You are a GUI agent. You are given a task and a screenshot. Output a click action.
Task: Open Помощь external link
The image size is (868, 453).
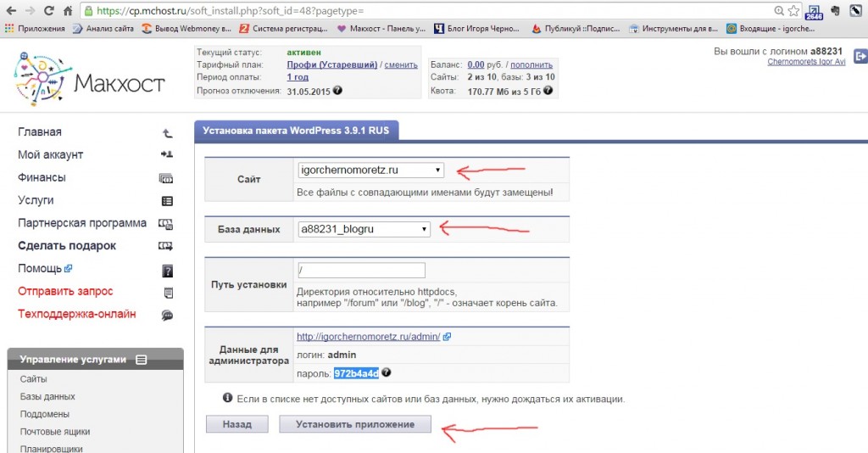point(45,268)
